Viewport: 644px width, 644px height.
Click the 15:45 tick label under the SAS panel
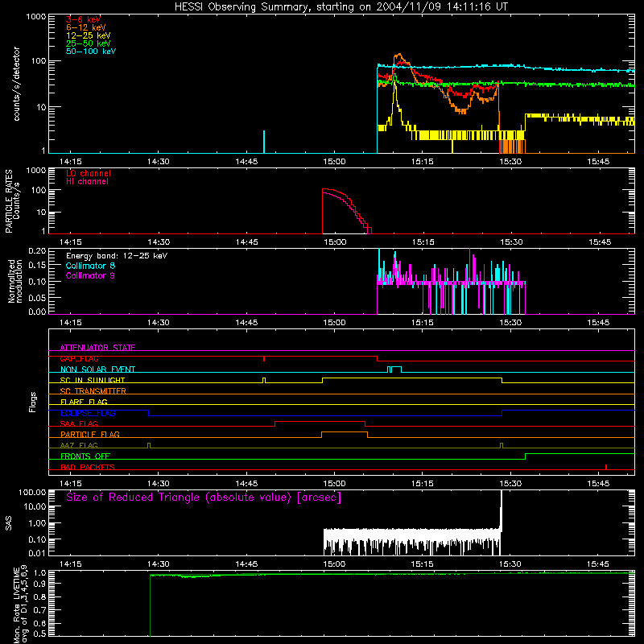pos(598,564)
